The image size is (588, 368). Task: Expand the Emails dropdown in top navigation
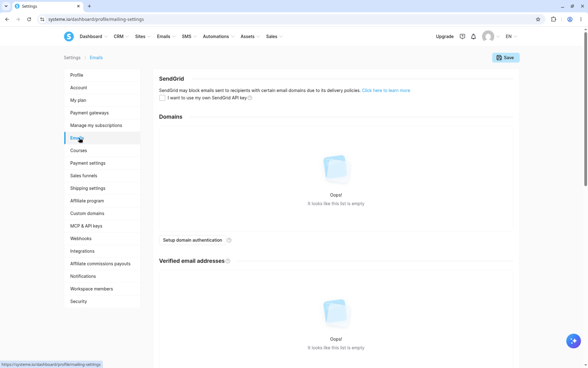coord(166,36)
